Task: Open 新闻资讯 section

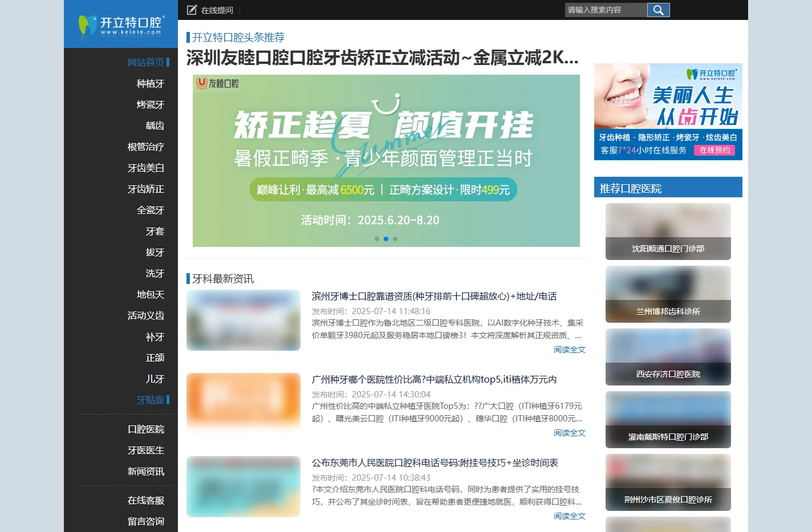Action: click(146, 471)
